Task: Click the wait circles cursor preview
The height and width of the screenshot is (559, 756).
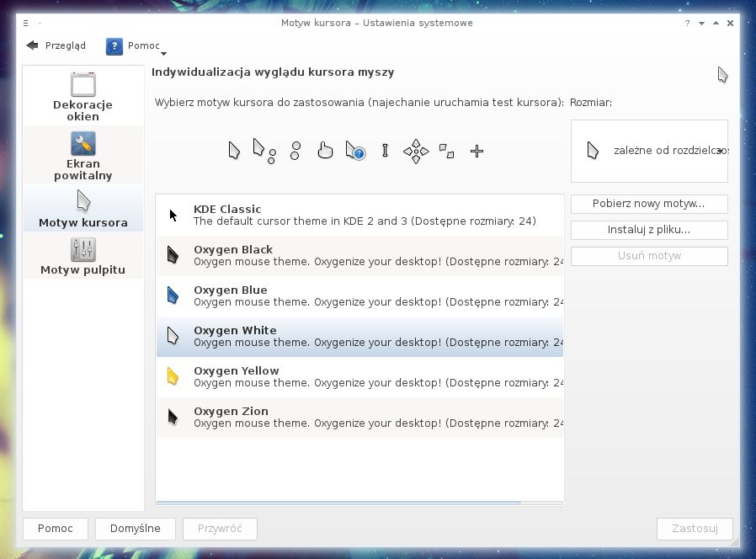Action: [295, 151]
